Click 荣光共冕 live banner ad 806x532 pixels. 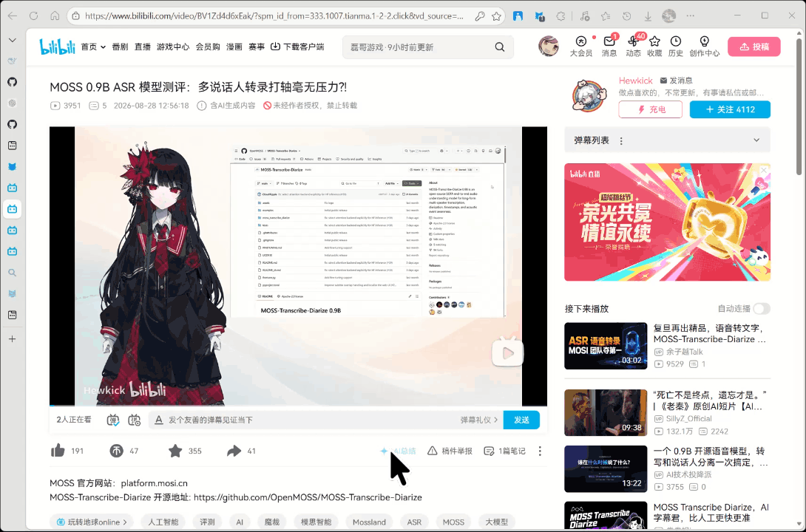coord(667,222)
